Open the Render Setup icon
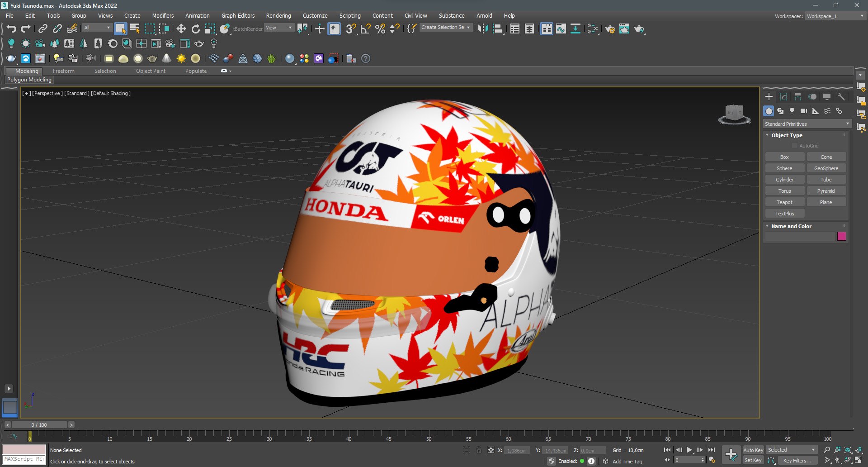The image size is (868, 467). click(610, 29)
